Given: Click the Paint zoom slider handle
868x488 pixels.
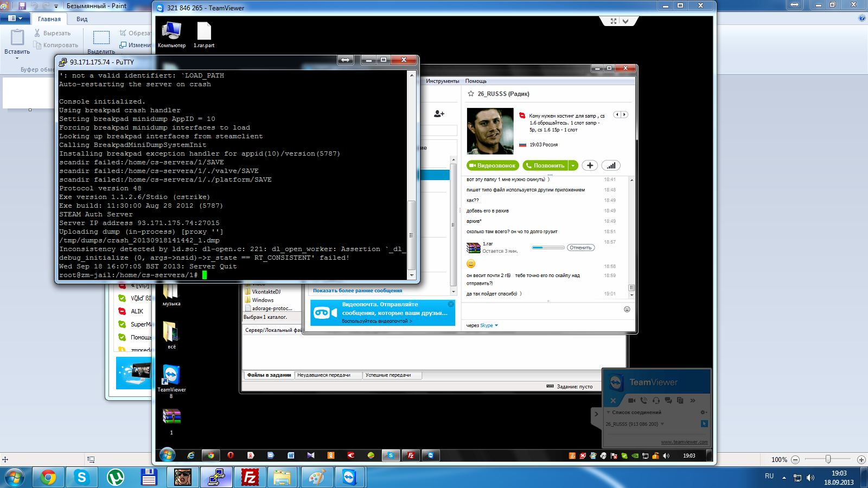Looking at the screenshot, I should pos(828,459).
